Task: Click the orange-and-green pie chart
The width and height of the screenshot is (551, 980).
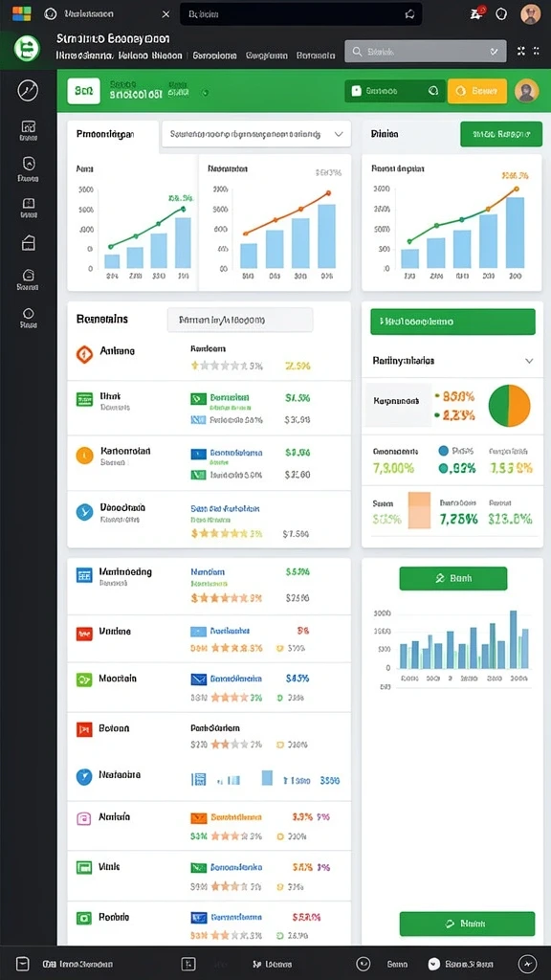Action: 509,406
